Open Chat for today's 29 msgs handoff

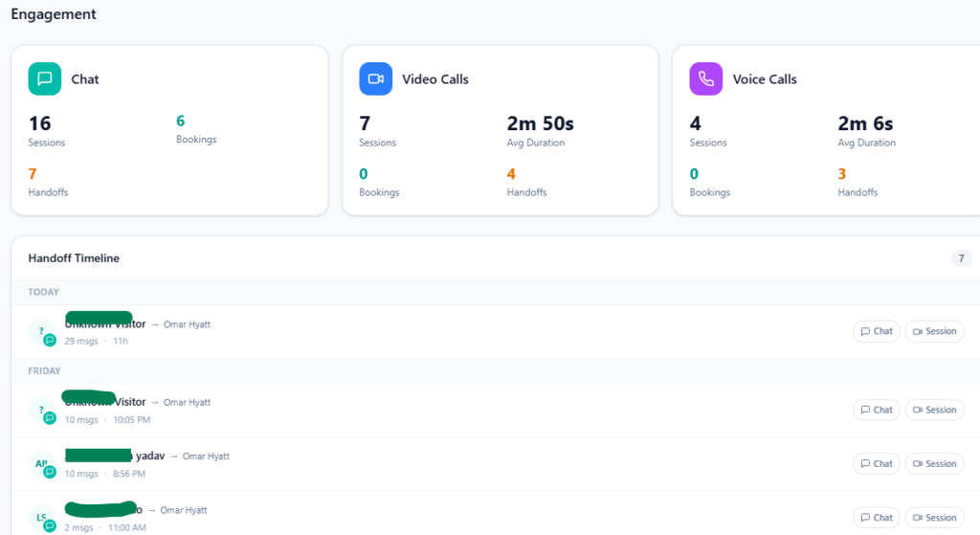[x=876, y=331]
